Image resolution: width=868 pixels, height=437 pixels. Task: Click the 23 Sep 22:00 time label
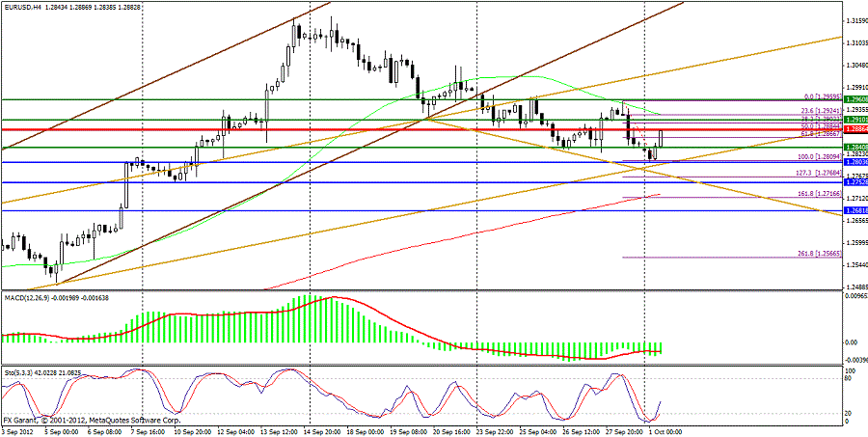(x=496, y=430)
